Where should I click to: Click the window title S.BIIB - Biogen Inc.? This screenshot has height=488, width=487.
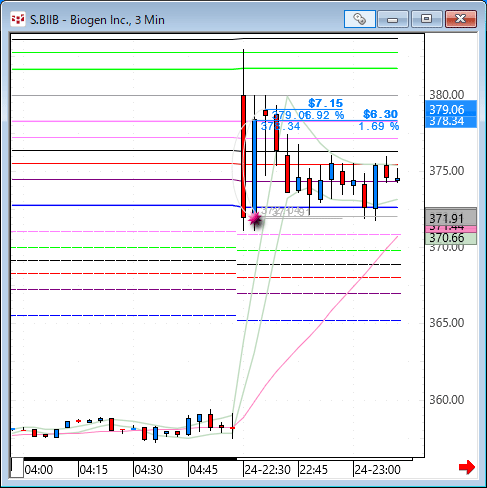[x=97, y=20]
